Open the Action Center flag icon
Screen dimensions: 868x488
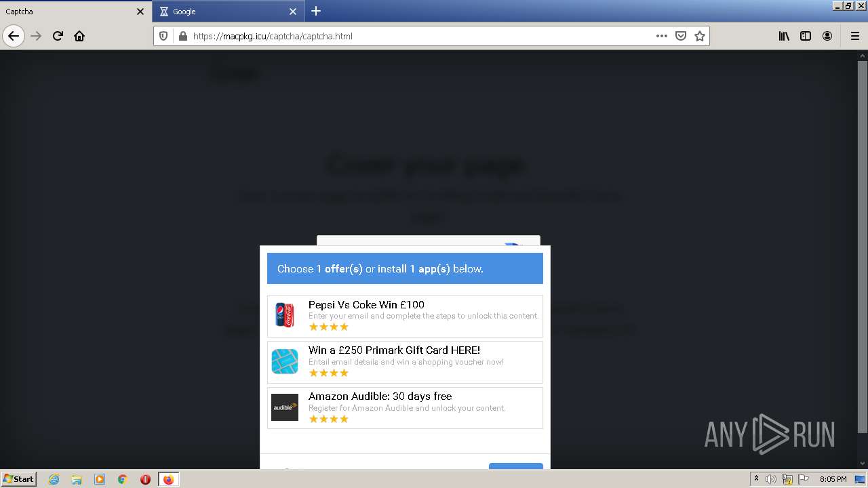(803, 479)
